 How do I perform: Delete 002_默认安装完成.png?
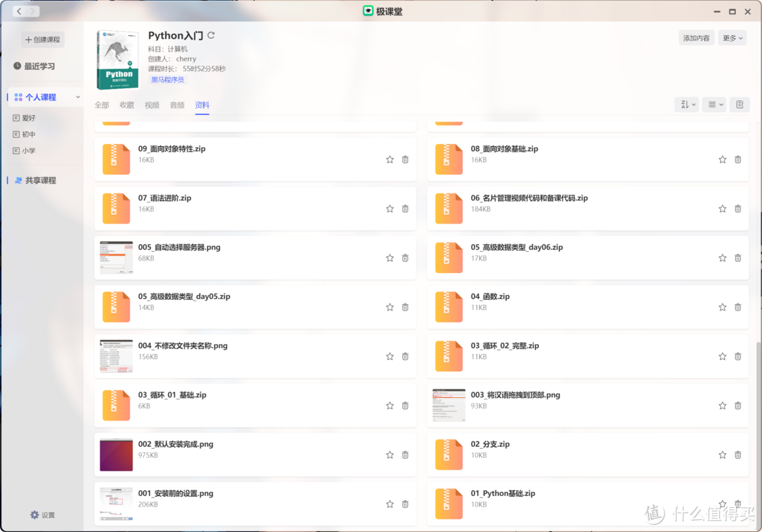405,455
